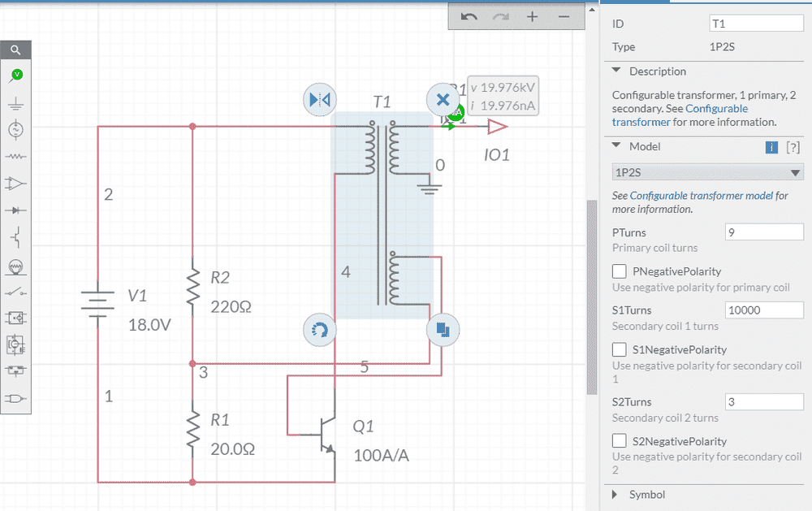Open the component search magnifier

click(x=15, y=50)
